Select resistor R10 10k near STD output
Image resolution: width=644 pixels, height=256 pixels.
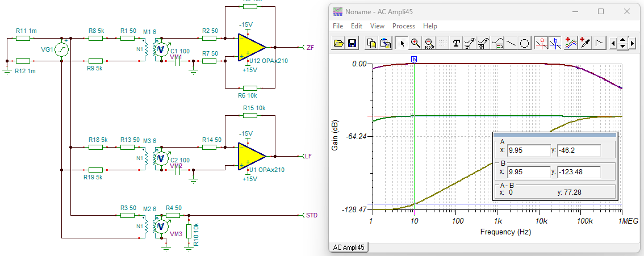point(188,231)
